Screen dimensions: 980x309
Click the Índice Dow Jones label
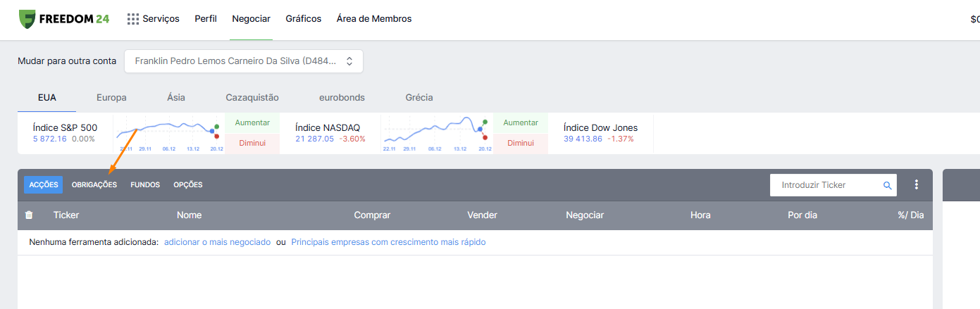pyautogui.click(x=600, y=127)
